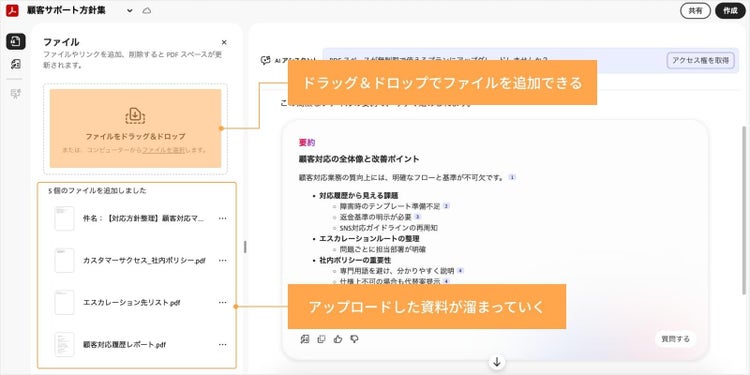
Task: Click citation 4 after 専門用語を避け、分かりやすく説明
Action: click(460, 271)
